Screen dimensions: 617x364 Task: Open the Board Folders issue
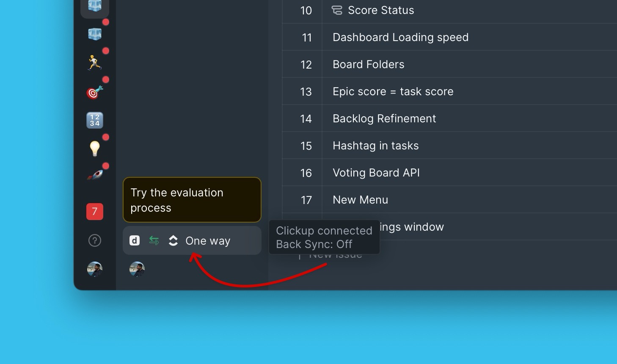449,64
